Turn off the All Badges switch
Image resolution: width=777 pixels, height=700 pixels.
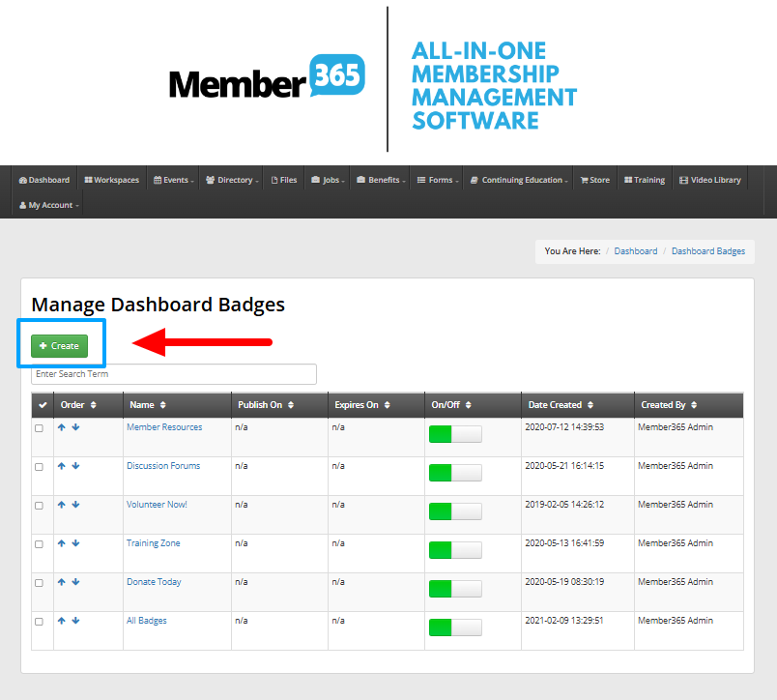click(x=455, y=627)
